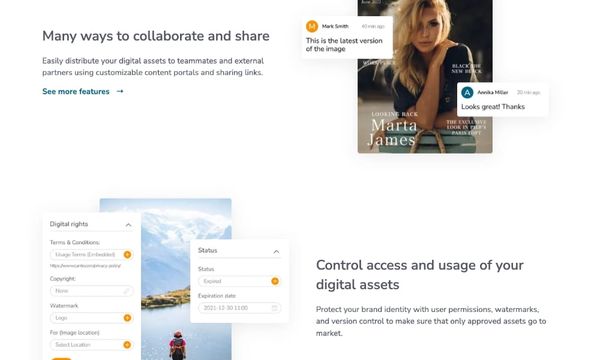This screenshot has height=360, width=600.
Task: Collapse the Digital rights panel chevron
Action: click(129, 225)
